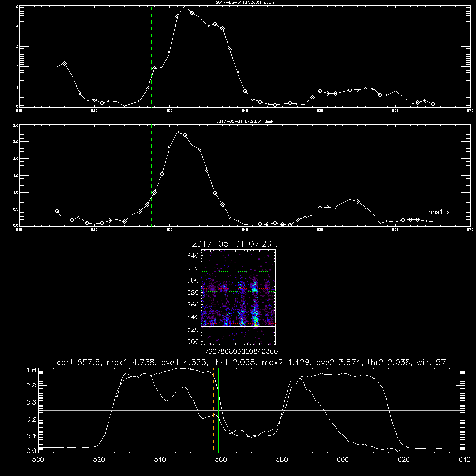Viewport: 476px width, 476px height.
Task: Click bottom plot x-axis label '600'
Action: click(343, 460)
